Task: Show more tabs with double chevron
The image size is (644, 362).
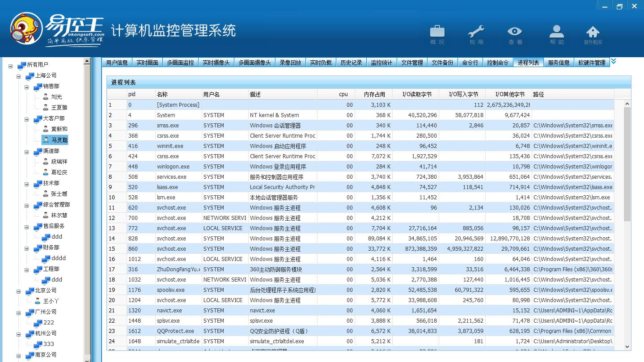Action: point(614,61)
